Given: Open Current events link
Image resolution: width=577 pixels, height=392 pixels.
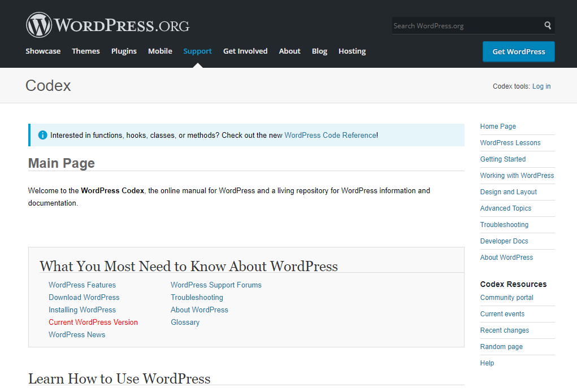Looking at the screenshot, I should tap(502, 313).
